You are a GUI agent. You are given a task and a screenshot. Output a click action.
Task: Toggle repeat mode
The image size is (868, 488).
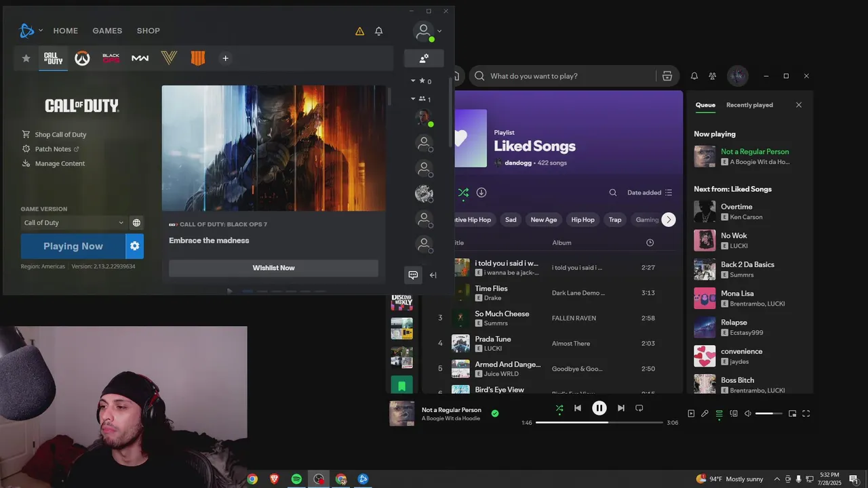[639, 408]
